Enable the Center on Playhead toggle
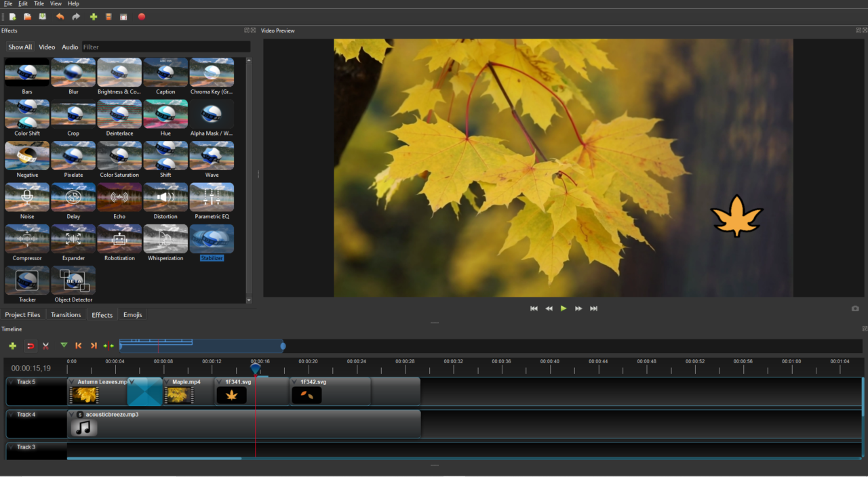Image resolution: width=868 pixels, height=477 pixels. coord(108,346)
